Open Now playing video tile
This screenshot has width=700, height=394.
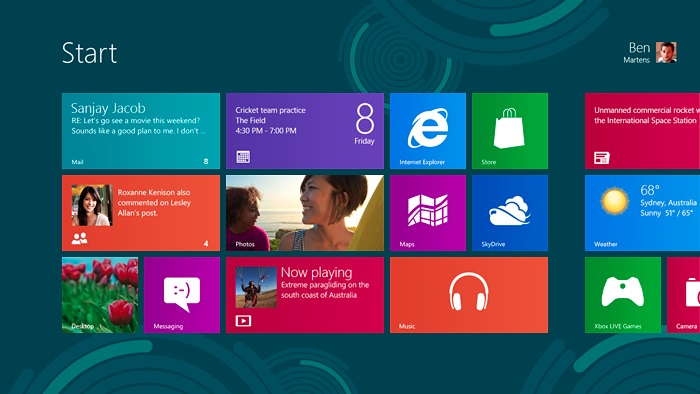point(305,295)
